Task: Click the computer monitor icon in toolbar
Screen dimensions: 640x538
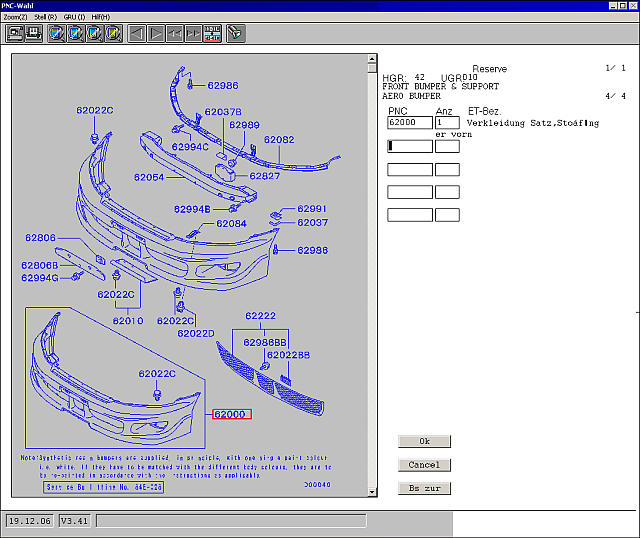Action: pyautogui.click(x=16, y=33)
